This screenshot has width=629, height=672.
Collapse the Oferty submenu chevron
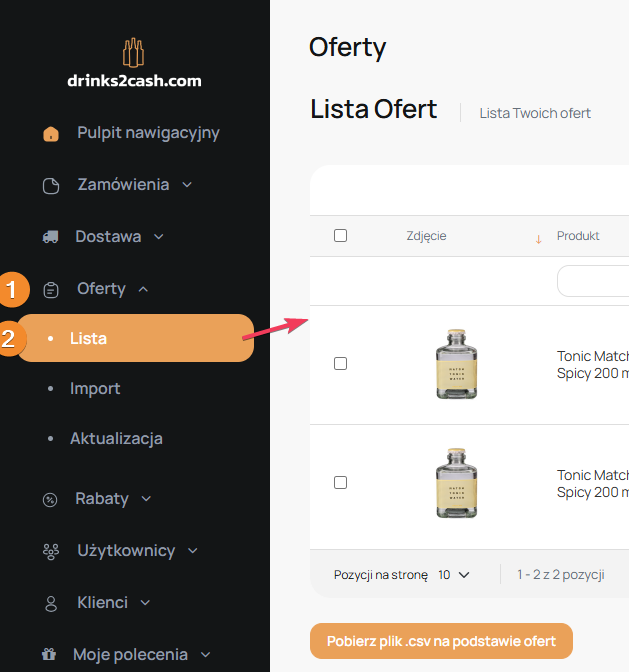(x=143, y=289)
